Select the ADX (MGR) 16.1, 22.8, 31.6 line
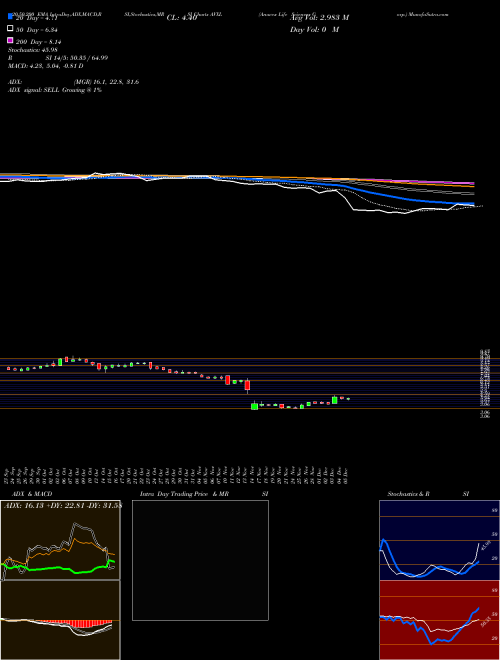 point(74,82)
